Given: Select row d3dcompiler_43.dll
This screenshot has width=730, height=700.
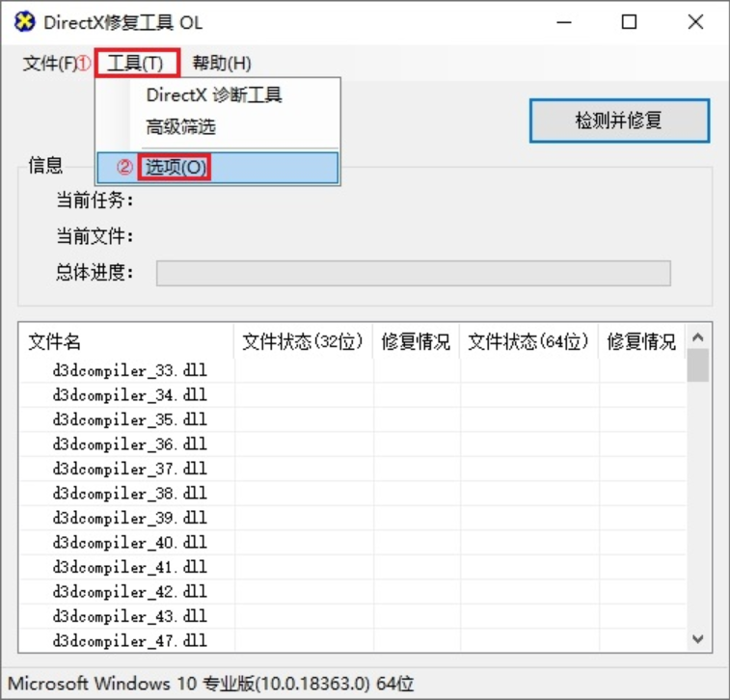Looking at the screenshot, I should coord(353,617).
